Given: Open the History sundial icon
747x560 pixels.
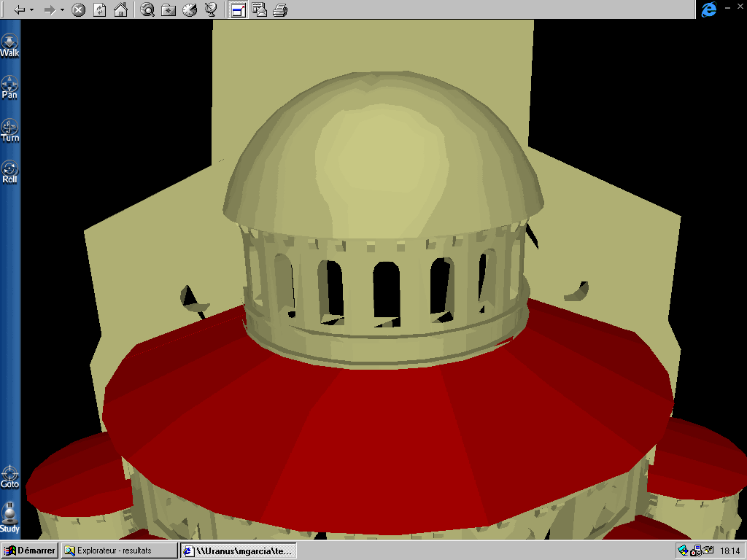Looking at the screenshot, I should tap(190, 10).
